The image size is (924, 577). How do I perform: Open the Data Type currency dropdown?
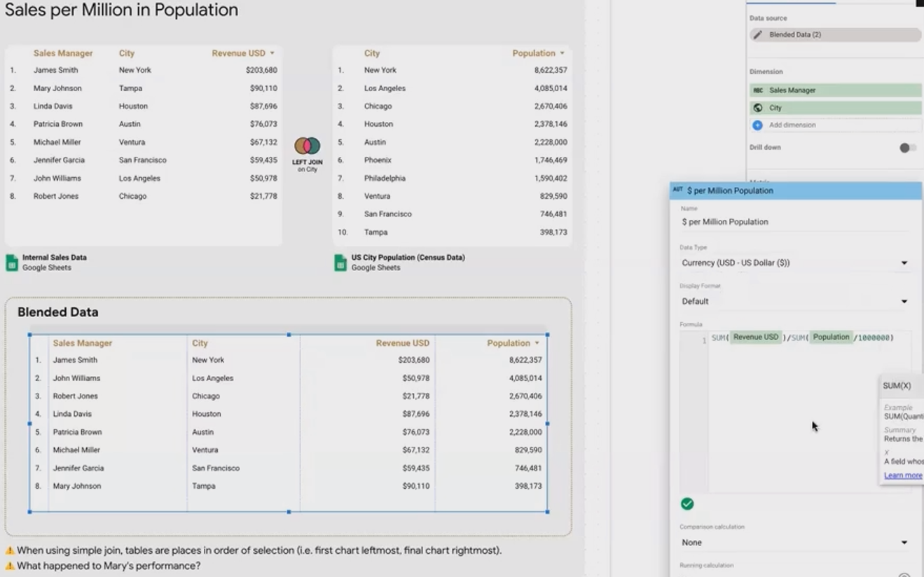[795, 263]
